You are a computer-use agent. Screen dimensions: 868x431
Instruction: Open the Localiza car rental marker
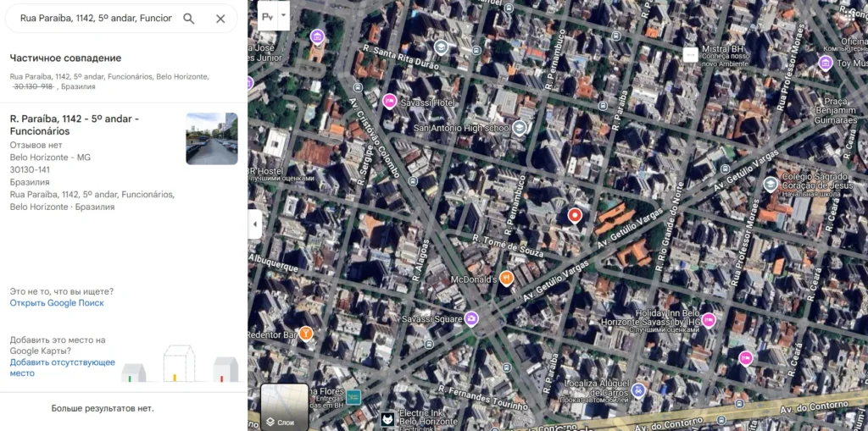638,390
